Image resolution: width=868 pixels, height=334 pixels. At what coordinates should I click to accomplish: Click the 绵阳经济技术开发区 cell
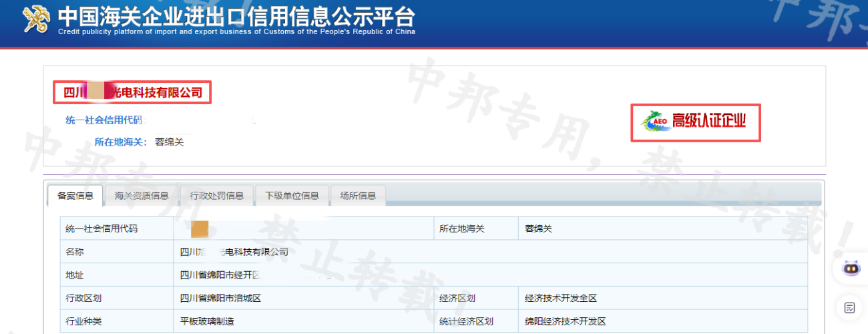(566, 321)
